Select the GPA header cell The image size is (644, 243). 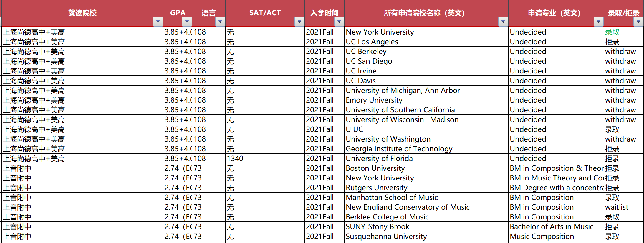178,13
